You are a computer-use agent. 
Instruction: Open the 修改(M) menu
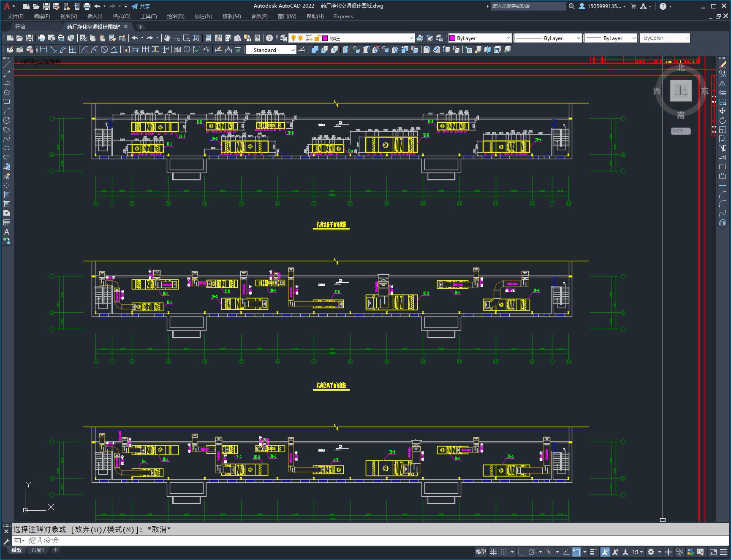(x=231, y=16)
